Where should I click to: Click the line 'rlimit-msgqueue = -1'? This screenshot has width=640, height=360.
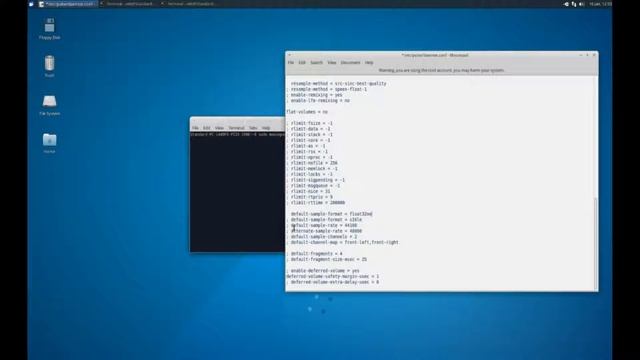(313, 186)
